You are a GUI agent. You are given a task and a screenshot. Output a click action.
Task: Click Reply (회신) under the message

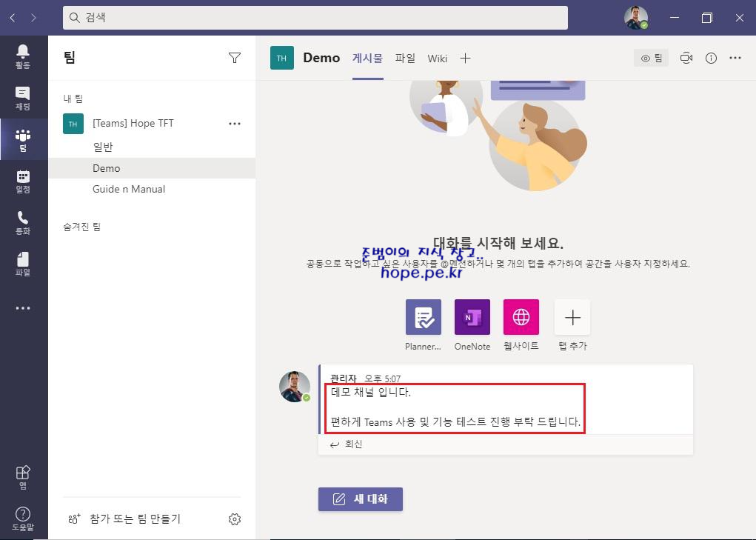click(x=347, y=444)
